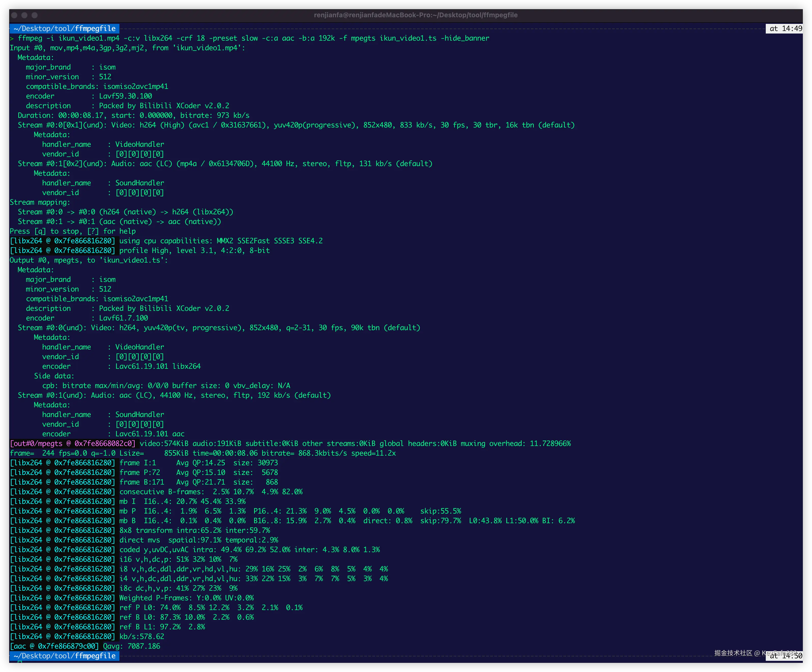Click the kb/s:578.62 result line
812x672 pixels.
point(142,636)
